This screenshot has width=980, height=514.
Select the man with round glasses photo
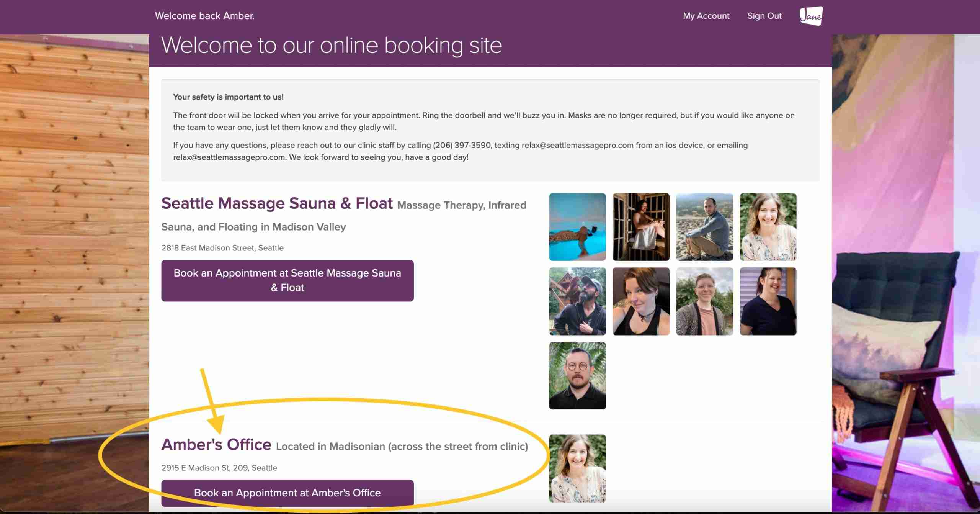coord(578,376)
